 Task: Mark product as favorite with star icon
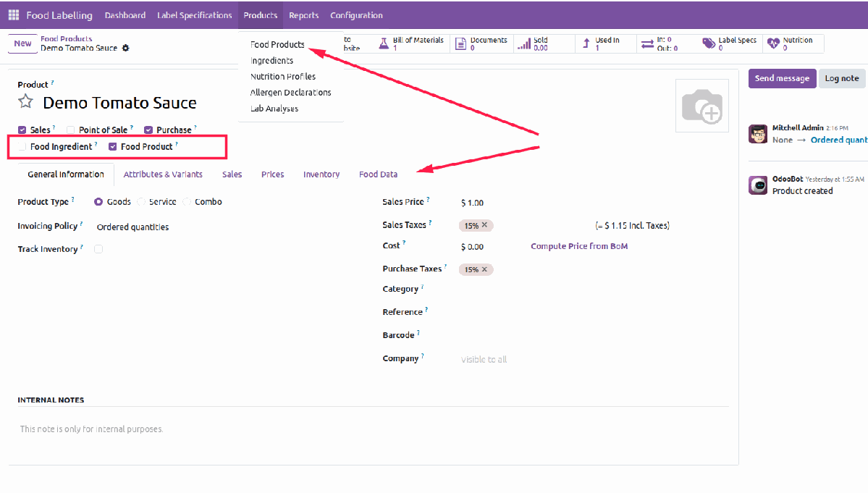25,102
